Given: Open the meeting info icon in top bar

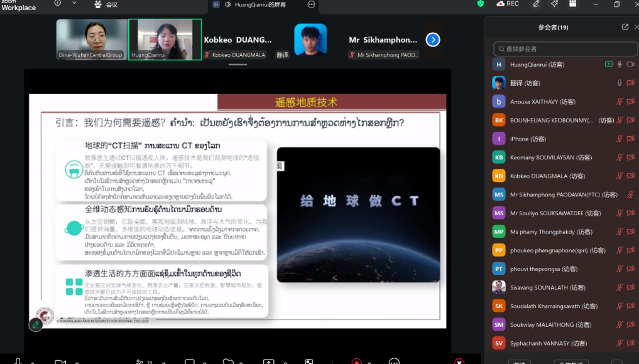Looking at the screenshot, I should click(57, 3).
